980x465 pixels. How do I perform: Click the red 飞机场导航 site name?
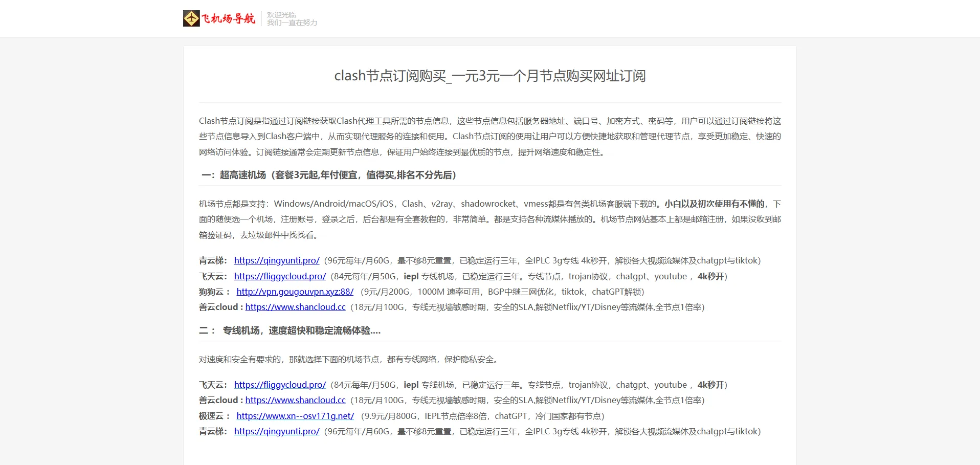point(228,19)
